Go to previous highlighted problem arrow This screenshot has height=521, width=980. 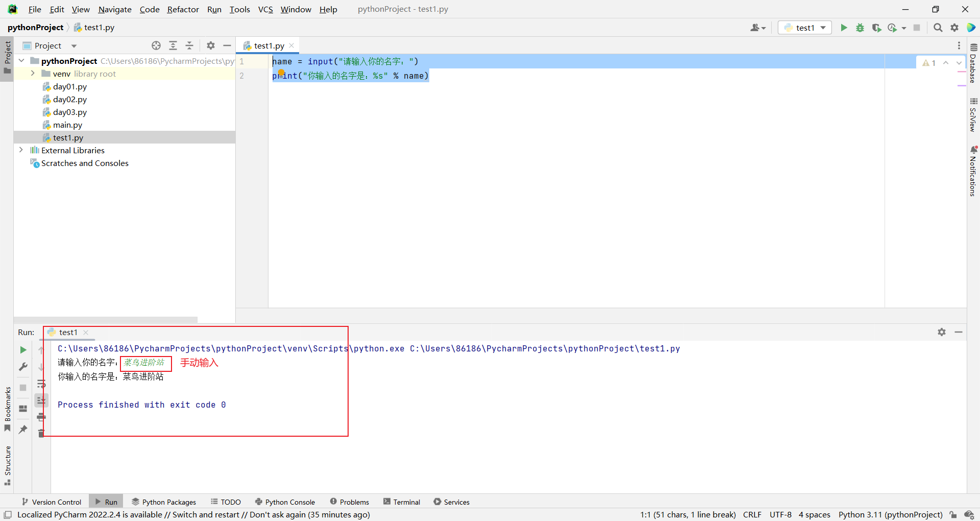coord(946,63)
